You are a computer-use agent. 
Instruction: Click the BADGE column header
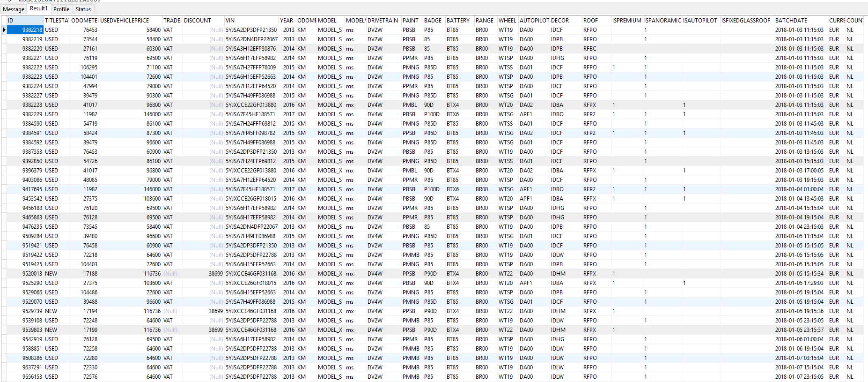coord(434,21)
